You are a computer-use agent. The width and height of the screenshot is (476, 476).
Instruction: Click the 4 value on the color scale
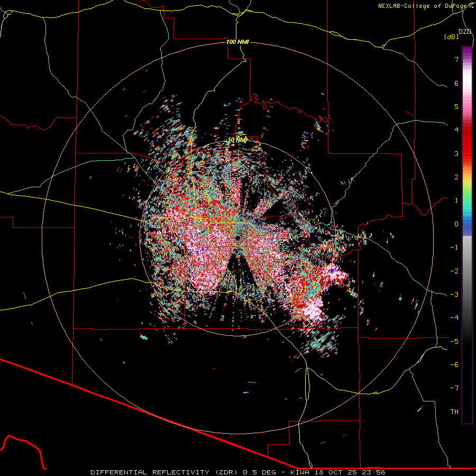456,130
